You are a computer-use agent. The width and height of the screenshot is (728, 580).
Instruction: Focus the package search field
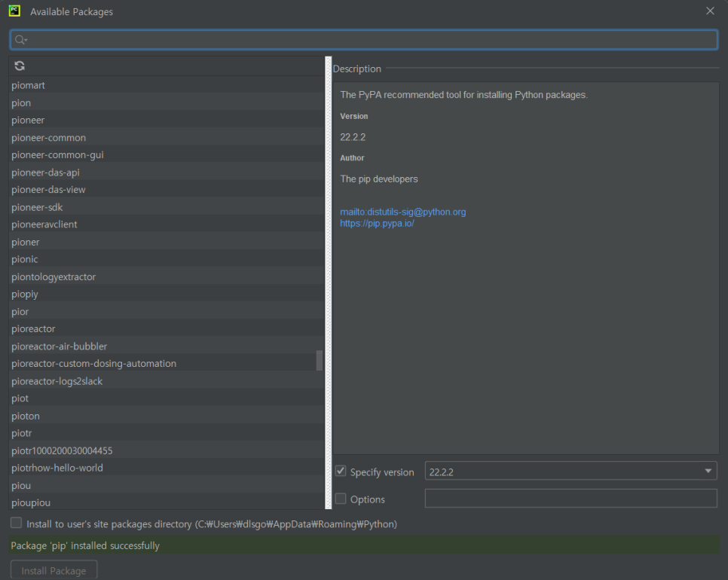click(363, 40)
